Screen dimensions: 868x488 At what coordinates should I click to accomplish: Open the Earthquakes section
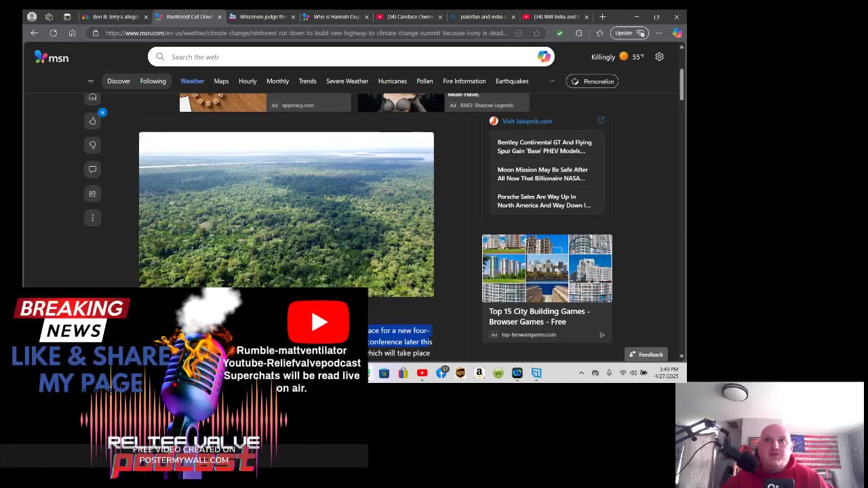tap(512, 81)
